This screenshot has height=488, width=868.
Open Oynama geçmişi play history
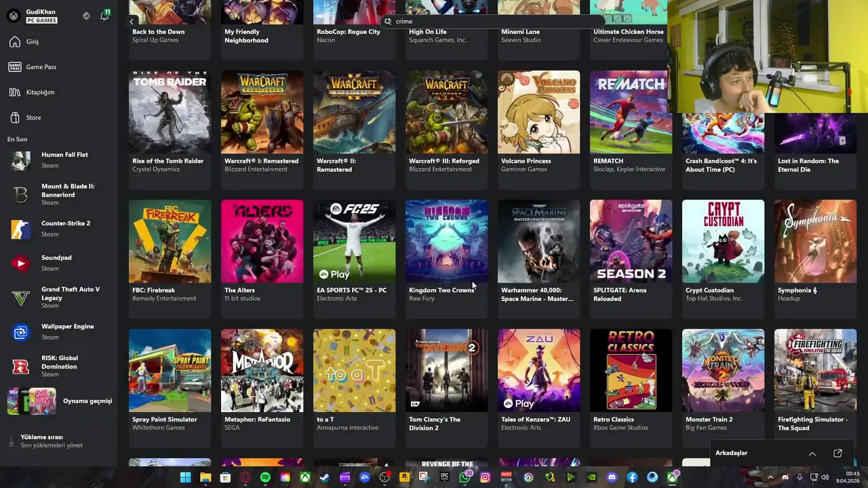click(58, 401)
